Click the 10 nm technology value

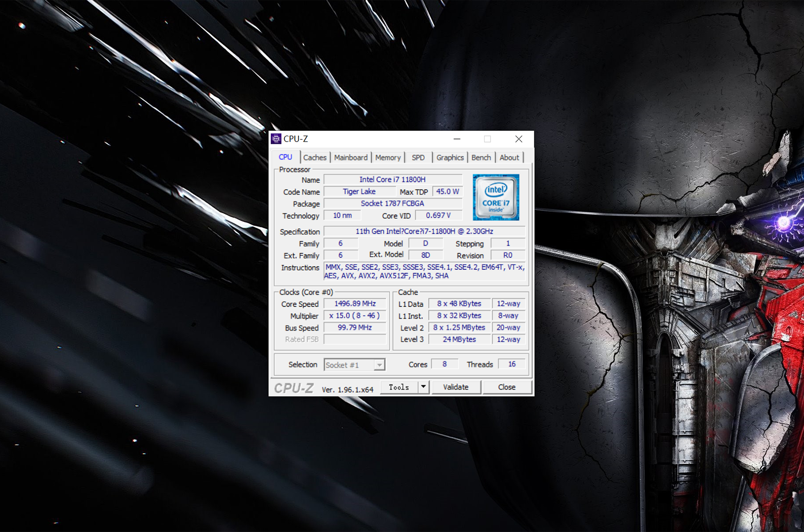tap(342, 215)
